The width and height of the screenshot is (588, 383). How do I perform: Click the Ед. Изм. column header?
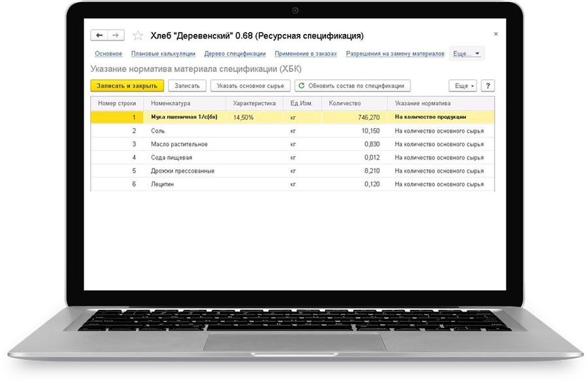click(x=302, y=103)
